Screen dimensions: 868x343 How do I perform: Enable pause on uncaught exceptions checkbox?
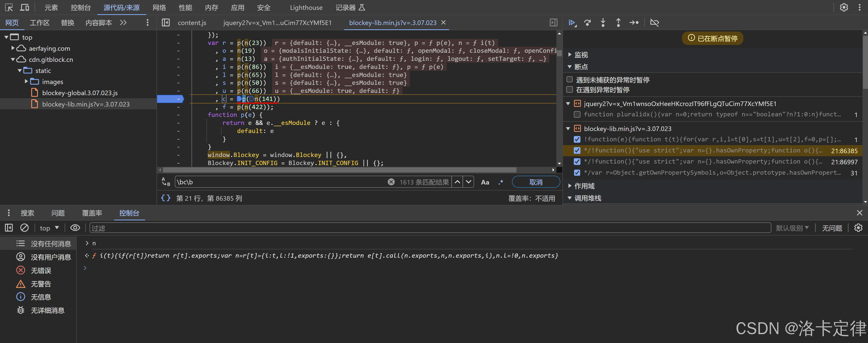coord(569,80)
